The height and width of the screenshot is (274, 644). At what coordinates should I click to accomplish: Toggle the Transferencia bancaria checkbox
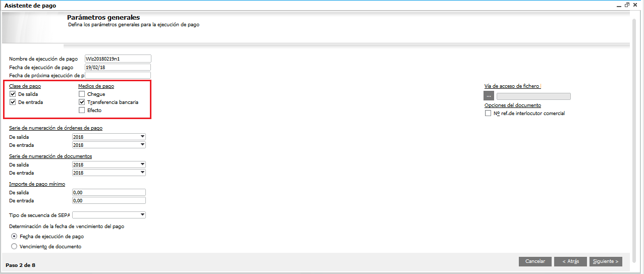(x=82, y=102)
